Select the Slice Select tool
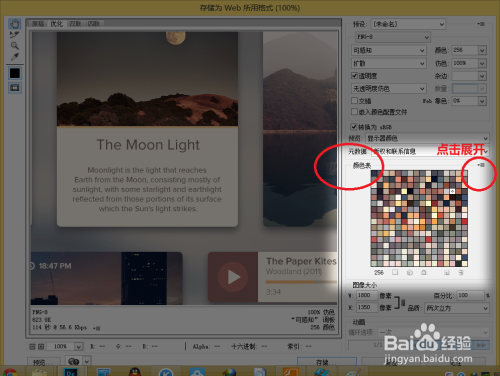Image resolution: width=500 pixels, height=376 pixels. [15, 35]
